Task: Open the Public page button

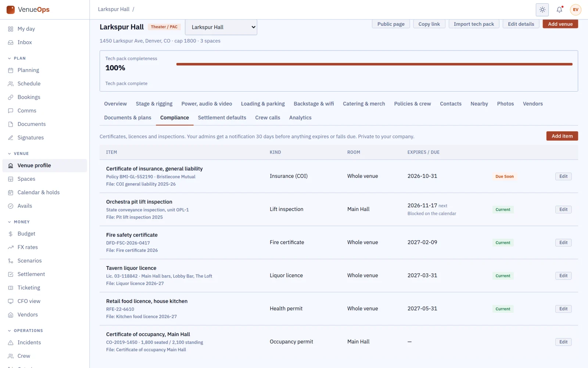Action: coord(391,24)
